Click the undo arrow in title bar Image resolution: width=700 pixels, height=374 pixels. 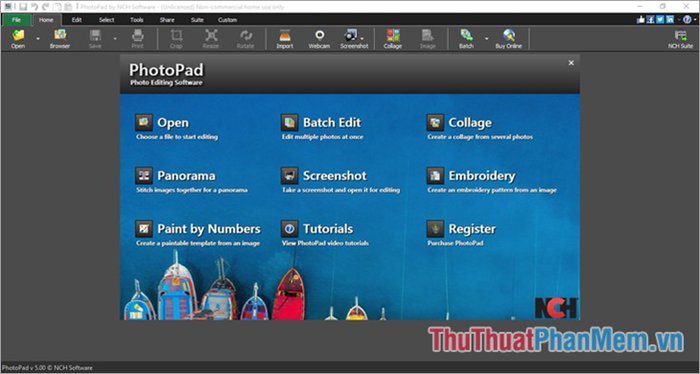pyautogui.click(x=34, y=7)
